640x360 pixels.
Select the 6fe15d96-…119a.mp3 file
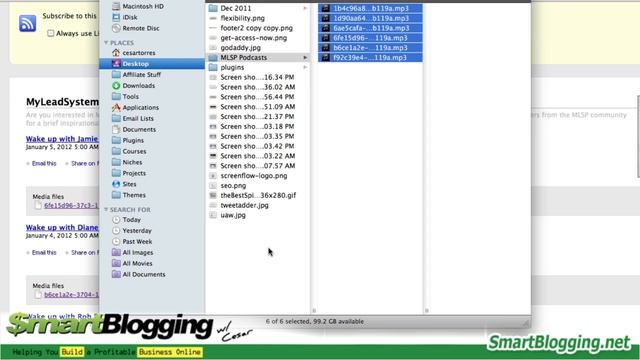[x=370, y=38]
